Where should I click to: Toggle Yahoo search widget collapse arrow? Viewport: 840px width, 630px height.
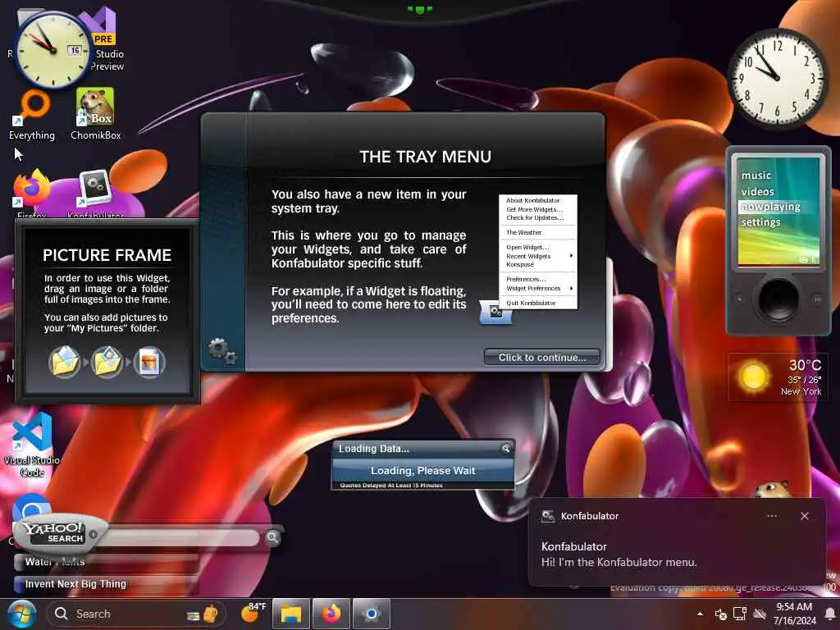tap(94, 535)
